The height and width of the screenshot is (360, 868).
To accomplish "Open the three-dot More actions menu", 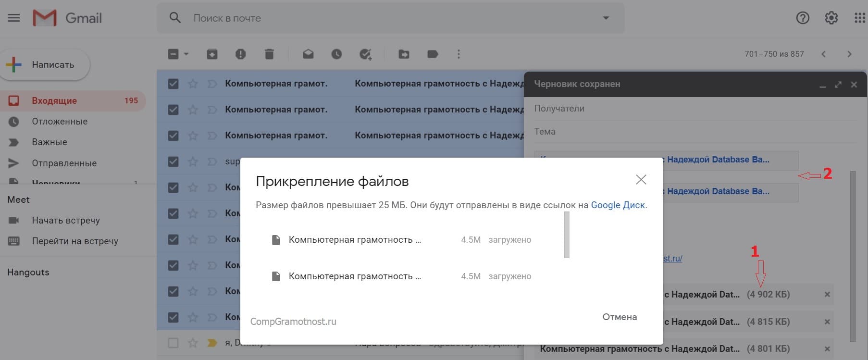I will pyautogui.click(x=459, y=54).
